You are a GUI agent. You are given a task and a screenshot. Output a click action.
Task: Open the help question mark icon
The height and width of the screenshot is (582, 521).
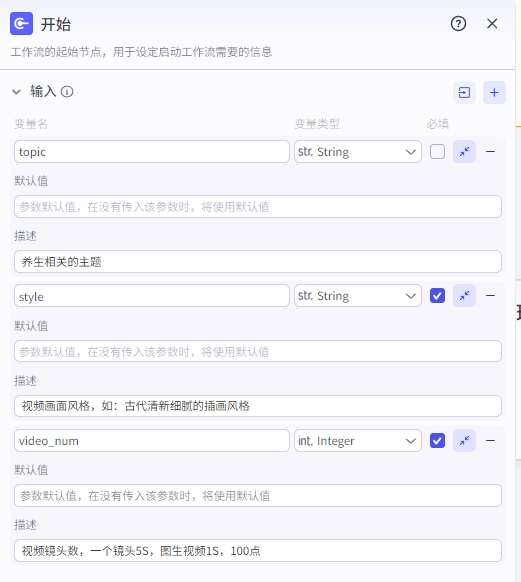click(x=458, y=24)
